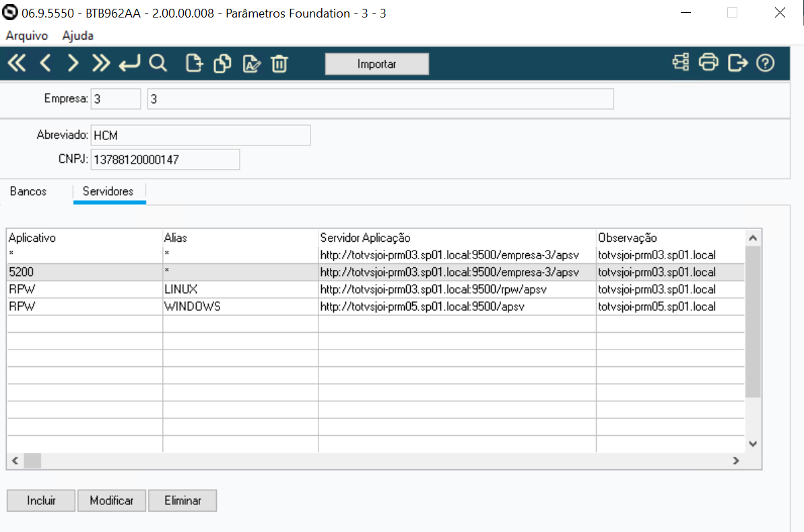Copy the current record

[222, 63]
